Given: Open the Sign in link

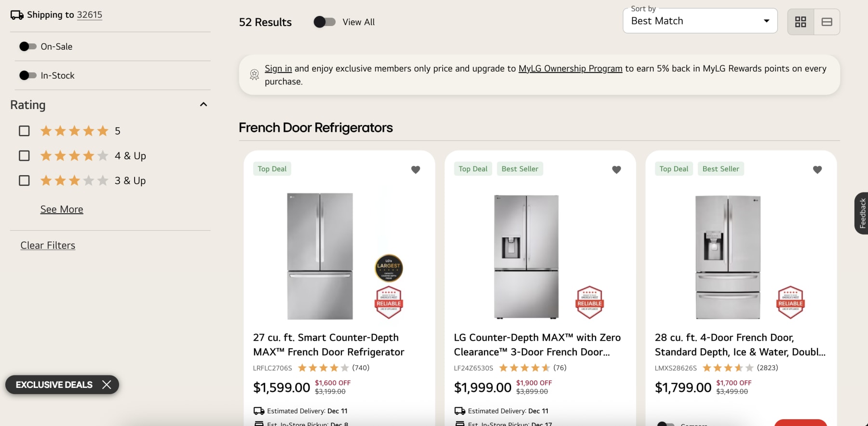Looking at the screenshot, I should (x=278, y=68).
